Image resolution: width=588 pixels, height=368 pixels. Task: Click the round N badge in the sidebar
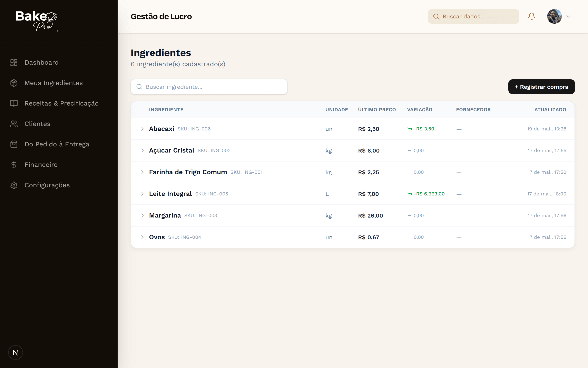point(15,352)
